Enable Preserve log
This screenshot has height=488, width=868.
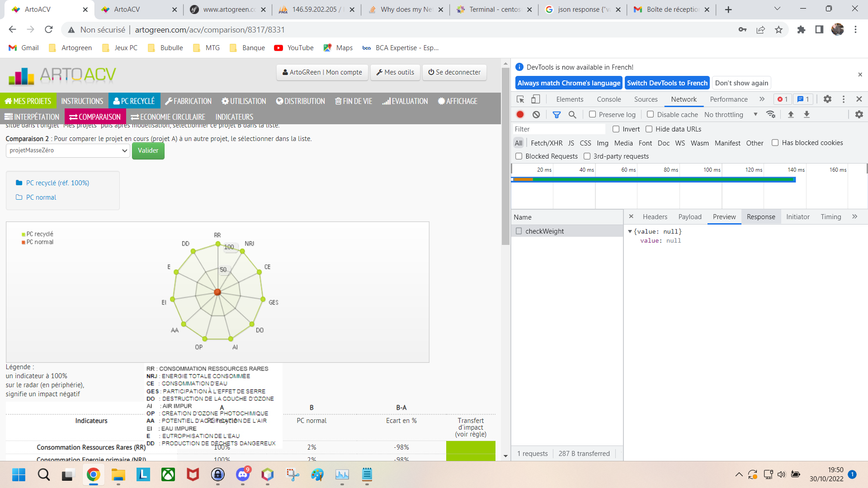coord(592,114)
